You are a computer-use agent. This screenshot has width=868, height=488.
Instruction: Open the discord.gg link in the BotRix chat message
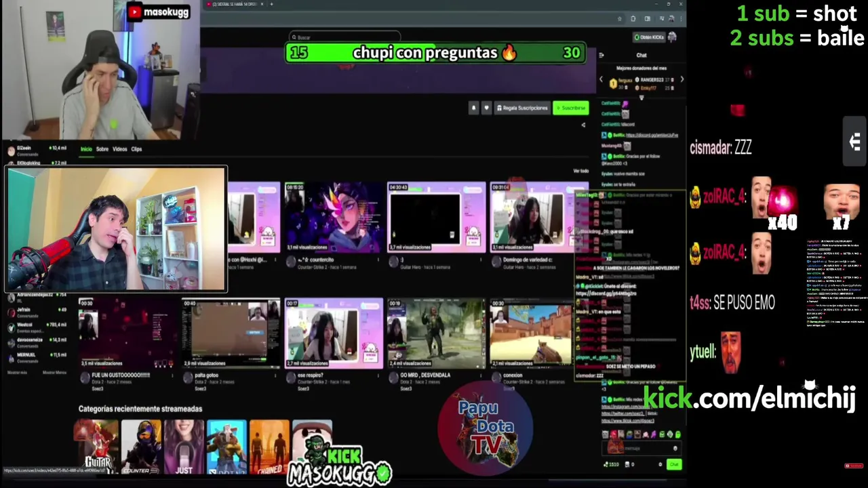[x=652, y=135]
